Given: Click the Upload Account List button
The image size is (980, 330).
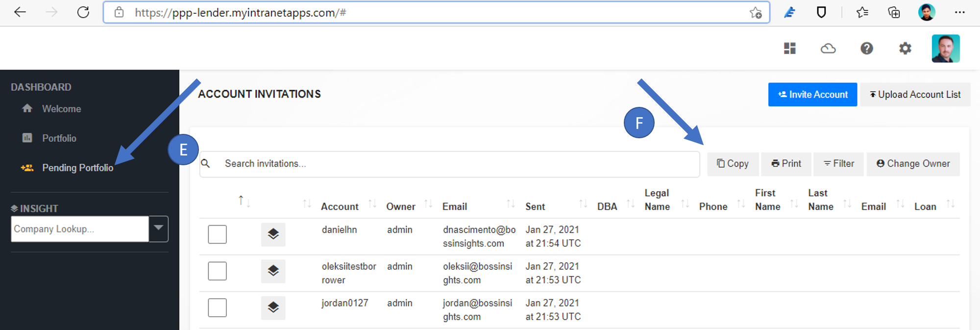Looking at the screenshot, I should tap(915, 95).
